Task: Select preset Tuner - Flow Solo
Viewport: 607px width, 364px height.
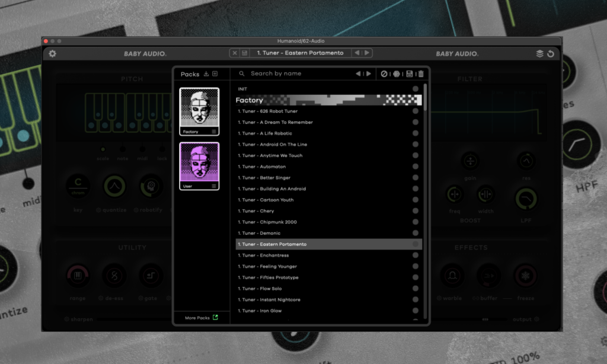Action: (x=261, y=289)
